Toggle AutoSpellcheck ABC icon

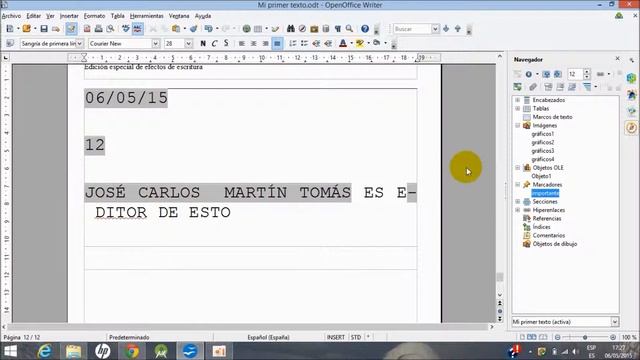(x=138, y=29)
